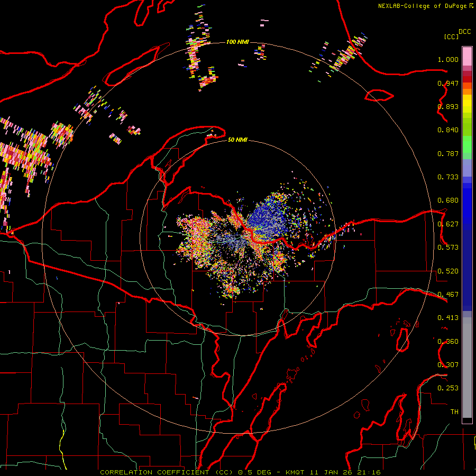Click the Correlation Coefficient product title text

pyautogui.click(x=167, y=472)
